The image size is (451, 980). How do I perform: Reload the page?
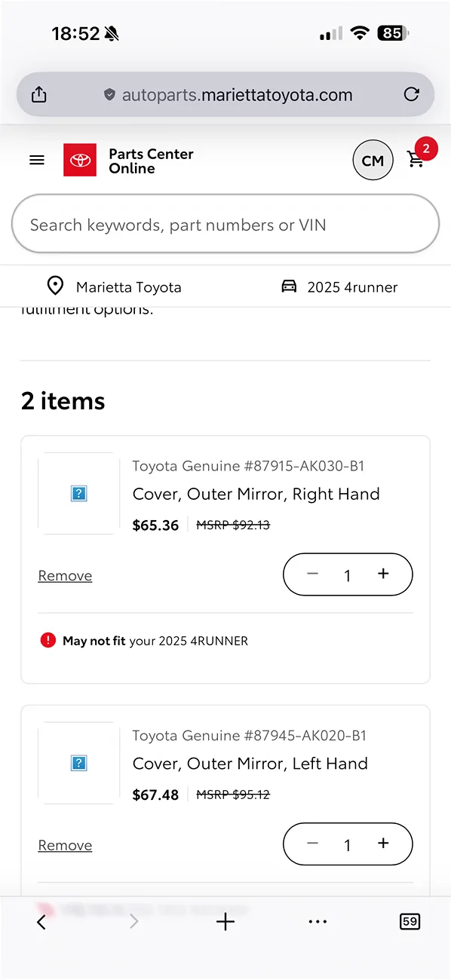(x=411, y=94)
